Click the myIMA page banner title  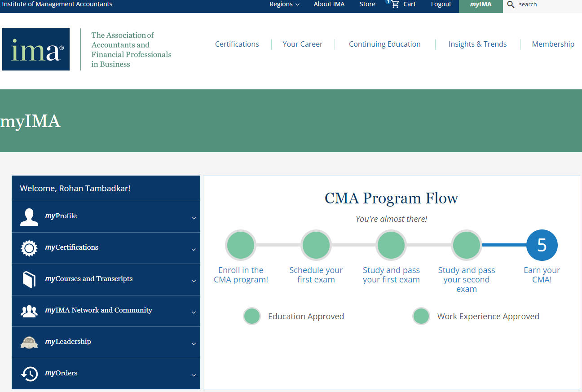[x=30, y=121]
